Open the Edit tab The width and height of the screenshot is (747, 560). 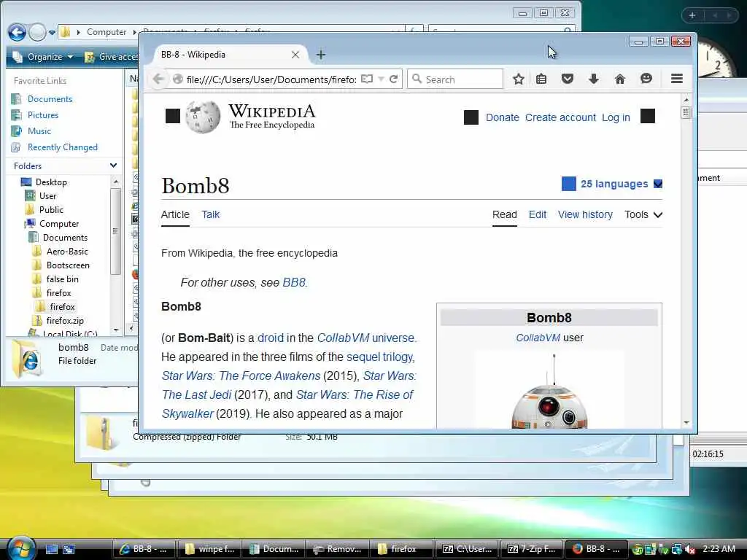538,215
